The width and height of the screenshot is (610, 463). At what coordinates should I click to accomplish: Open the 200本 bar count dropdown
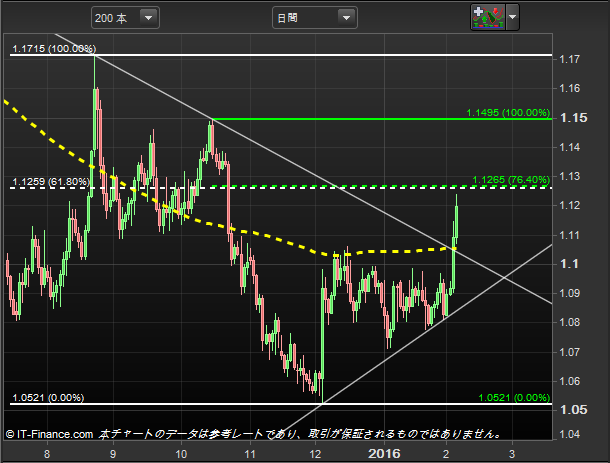(x=125, y=18)
